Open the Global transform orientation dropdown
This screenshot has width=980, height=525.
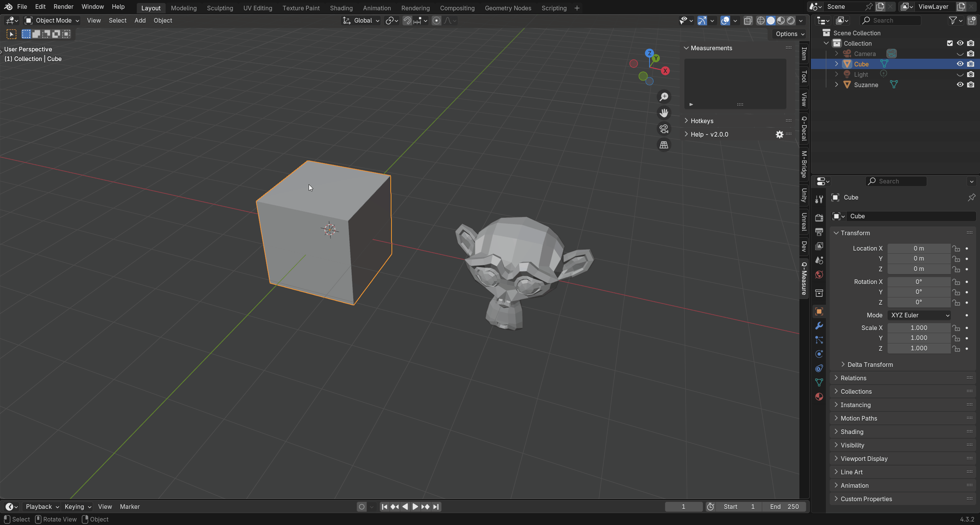tap(361, 20)
